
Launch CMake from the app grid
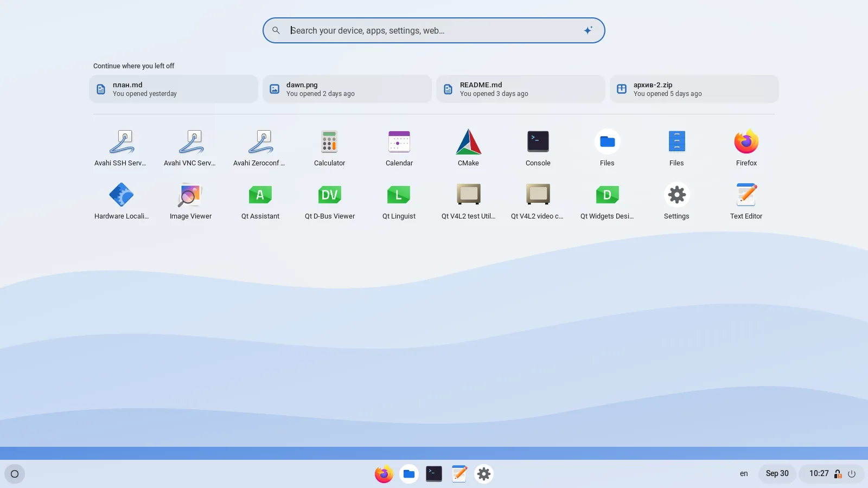pyautogui.click(x=469, y=148)
